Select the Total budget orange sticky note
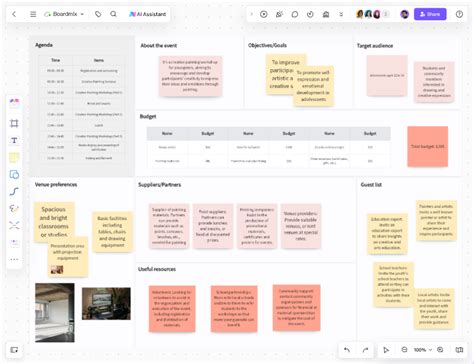474x364 pixels. point(428,146)
